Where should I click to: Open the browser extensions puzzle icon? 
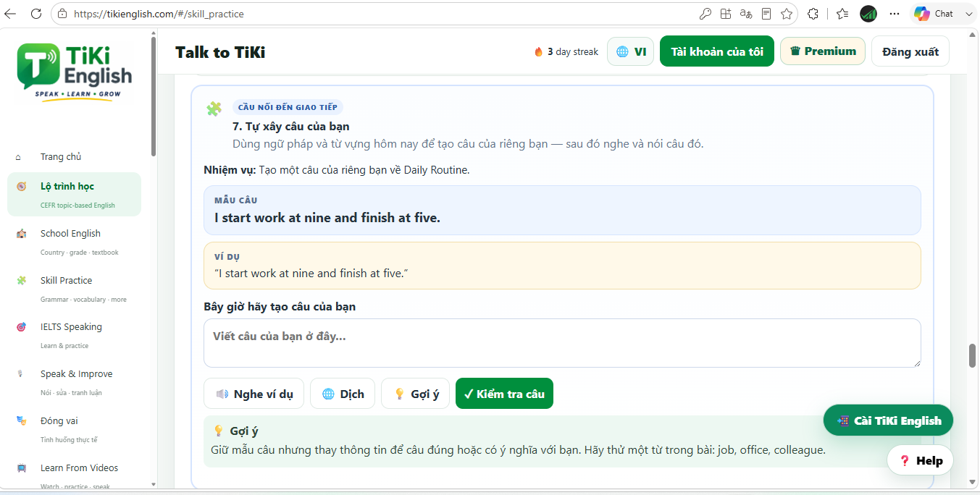click(813, 14)
